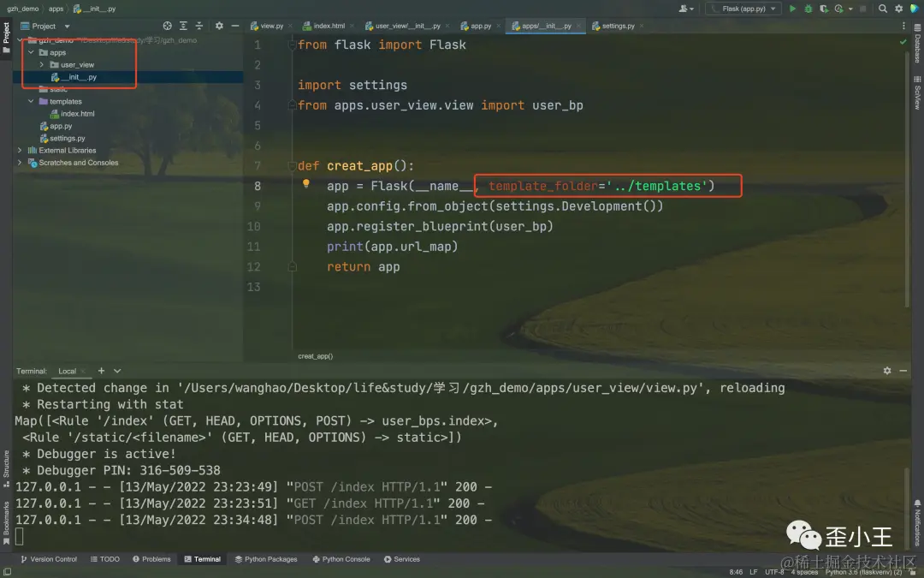
Task: Click the editor vertical scrollbar
Action: pos(908,180)
